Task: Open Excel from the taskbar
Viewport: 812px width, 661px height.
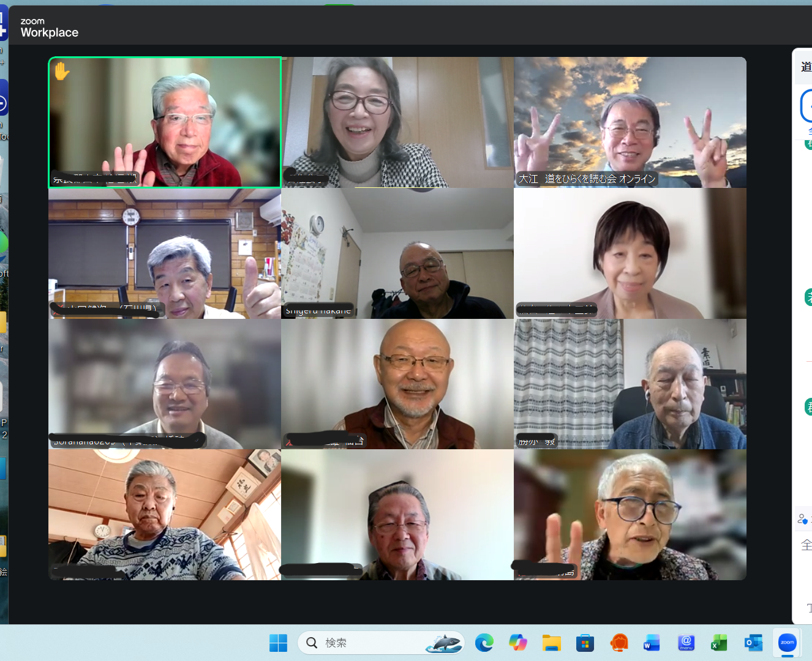Action: click(718, 643)
